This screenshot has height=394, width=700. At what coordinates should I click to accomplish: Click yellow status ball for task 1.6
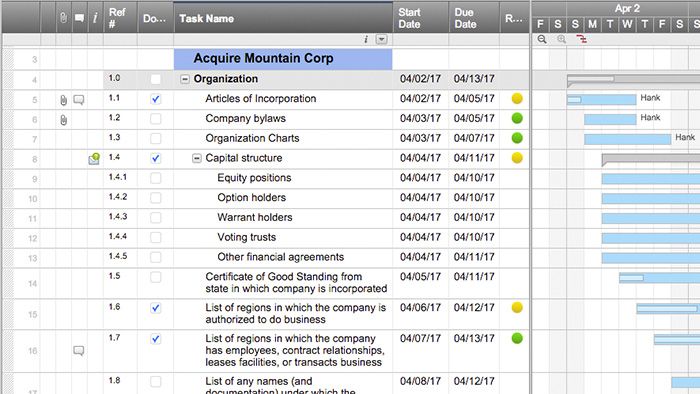(x=517, y=307)
